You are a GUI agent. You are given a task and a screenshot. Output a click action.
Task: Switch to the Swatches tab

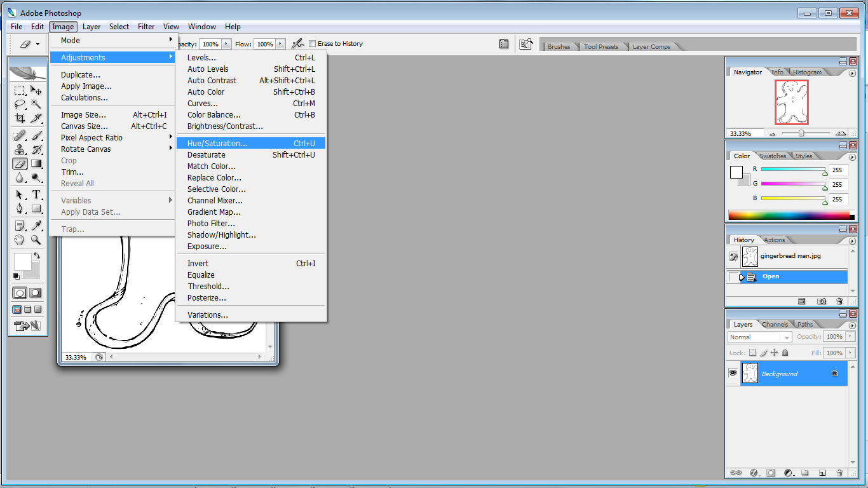click(773, 156)
